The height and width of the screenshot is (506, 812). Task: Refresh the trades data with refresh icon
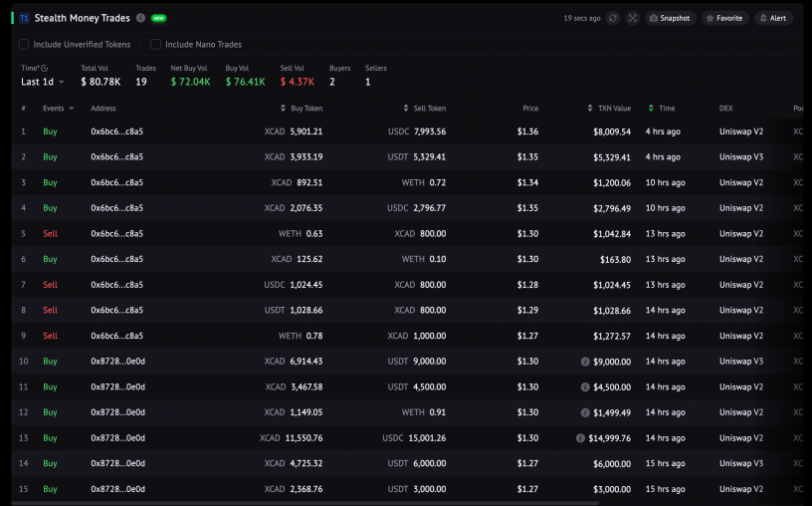(x=613, y=18)
